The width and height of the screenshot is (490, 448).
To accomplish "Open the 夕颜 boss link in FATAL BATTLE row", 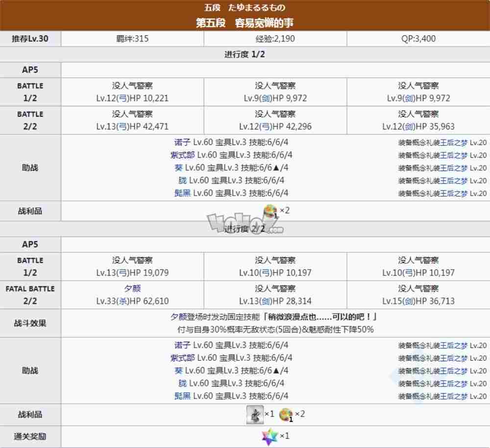I will 133,288.
